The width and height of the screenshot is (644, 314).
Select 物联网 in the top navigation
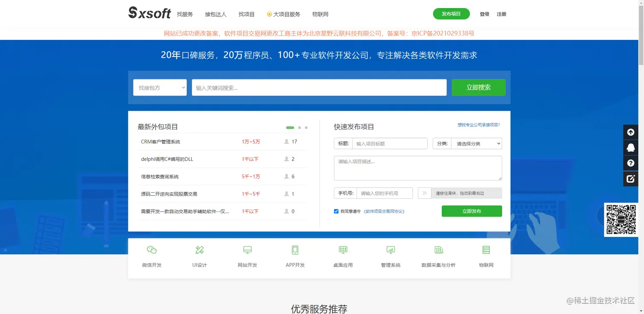coord(320,14)
